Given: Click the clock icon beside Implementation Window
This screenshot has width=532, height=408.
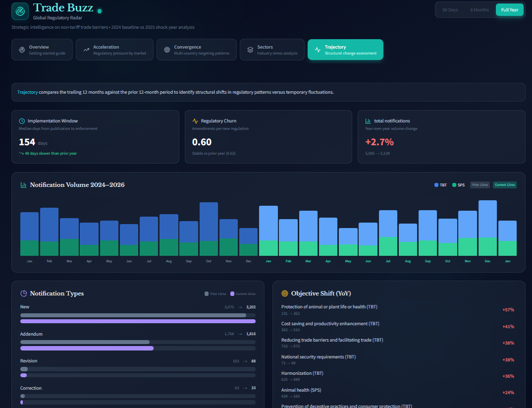Looking at the screenshot, I should 22,121.
